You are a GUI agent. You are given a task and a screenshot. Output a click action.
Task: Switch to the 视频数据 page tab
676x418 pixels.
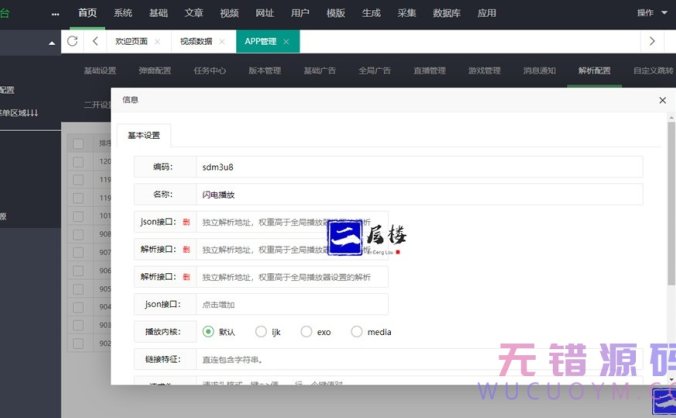[196, 41]
